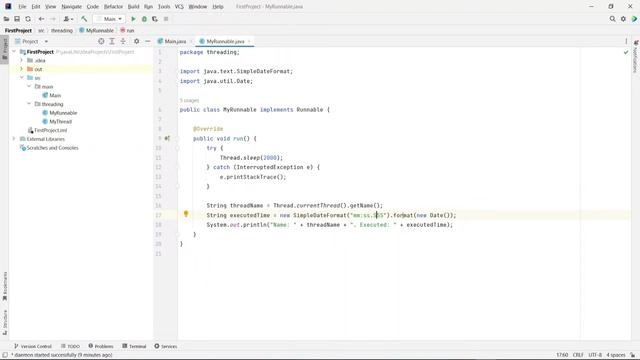Open the editor tabs three-dot menu
This screenshot has width=640, height=360.
(x=626, y=41)
